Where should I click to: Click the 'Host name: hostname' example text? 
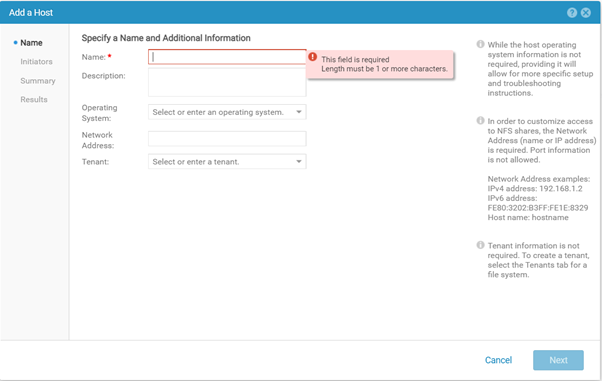click(x=528, y=217)
